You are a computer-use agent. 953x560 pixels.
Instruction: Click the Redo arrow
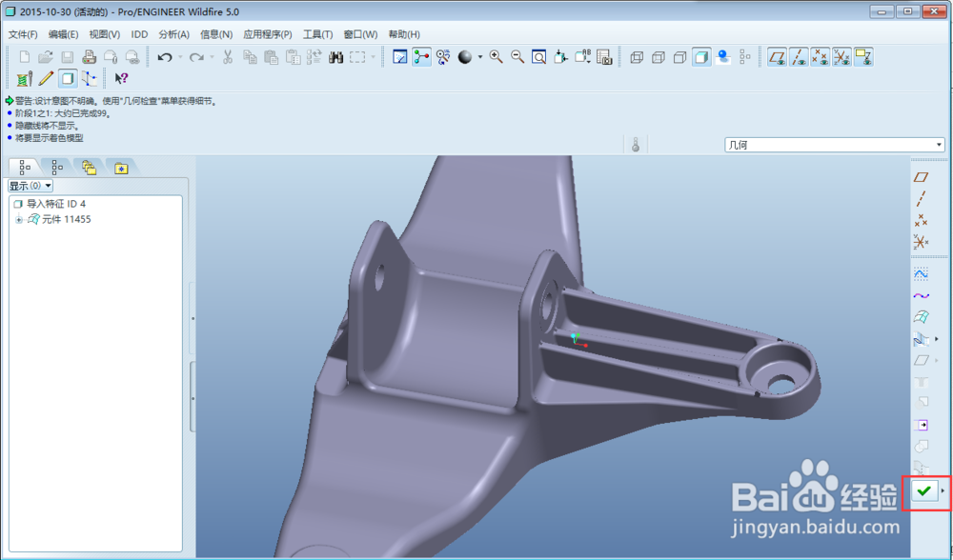[196, 57]
